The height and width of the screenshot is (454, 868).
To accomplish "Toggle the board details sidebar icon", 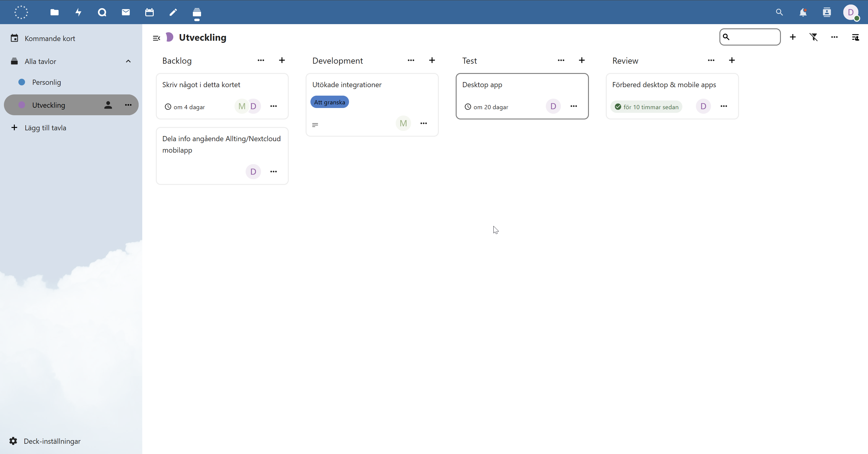I will (855, 37).
